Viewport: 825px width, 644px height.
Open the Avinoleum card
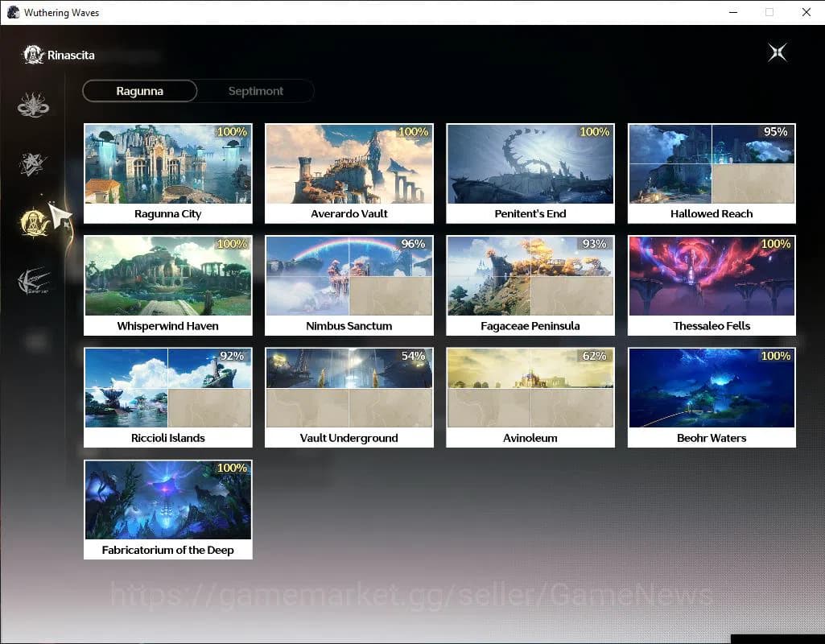(x=530, y=398)
